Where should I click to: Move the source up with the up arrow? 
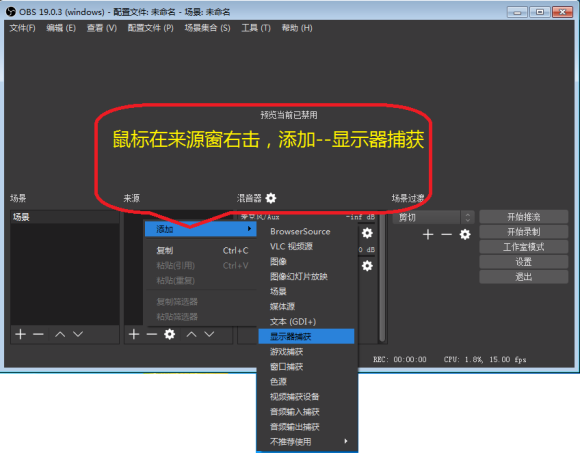(x=191, y=334)
